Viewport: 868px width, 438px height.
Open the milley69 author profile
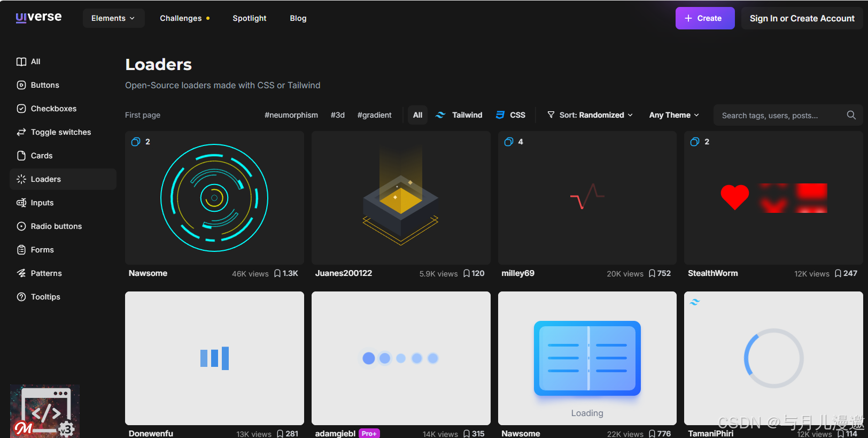tap(518, 273)
